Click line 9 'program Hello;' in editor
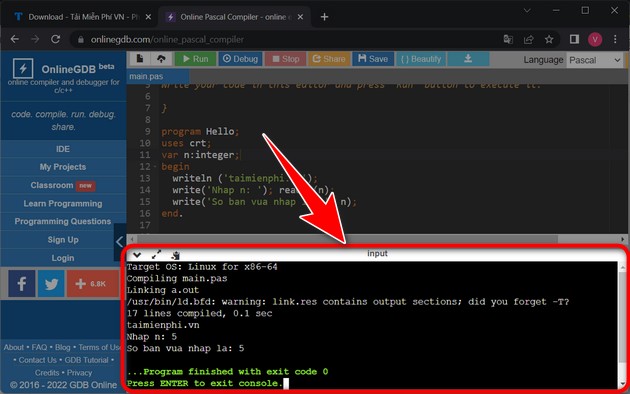 200,132
